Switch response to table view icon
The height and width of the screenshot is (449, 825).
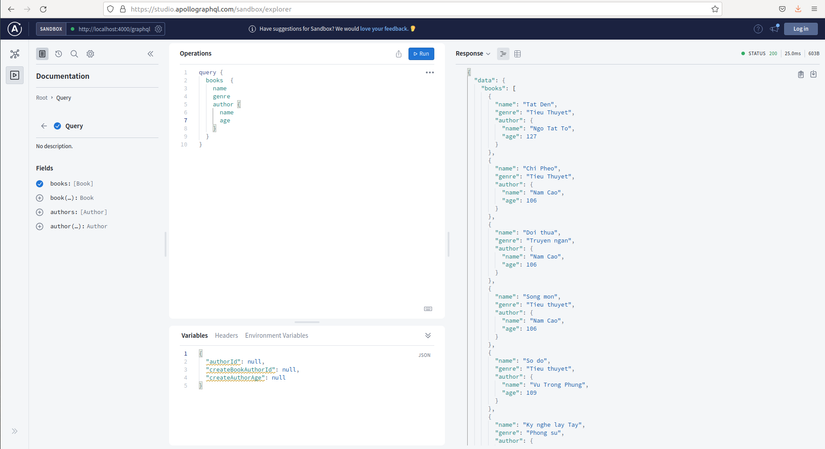pyautogui.click(x=518, y=54)
